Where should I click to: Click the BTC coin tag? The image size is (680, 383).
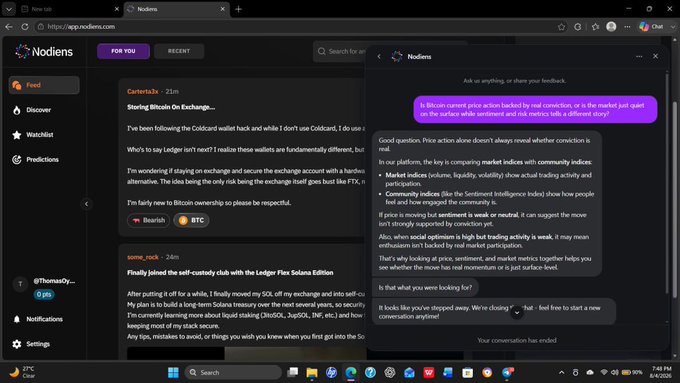tap(191, 220)
